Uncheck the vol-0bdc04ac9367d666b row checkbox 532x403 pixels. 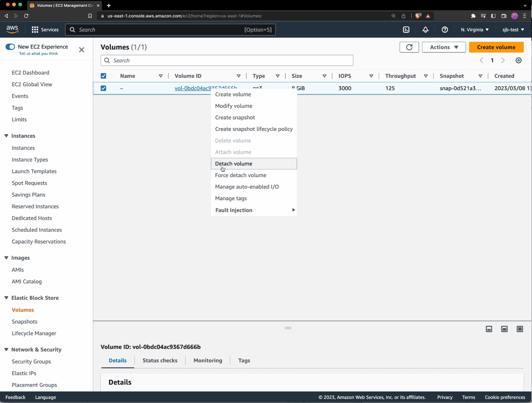click(x=103, y=88)
